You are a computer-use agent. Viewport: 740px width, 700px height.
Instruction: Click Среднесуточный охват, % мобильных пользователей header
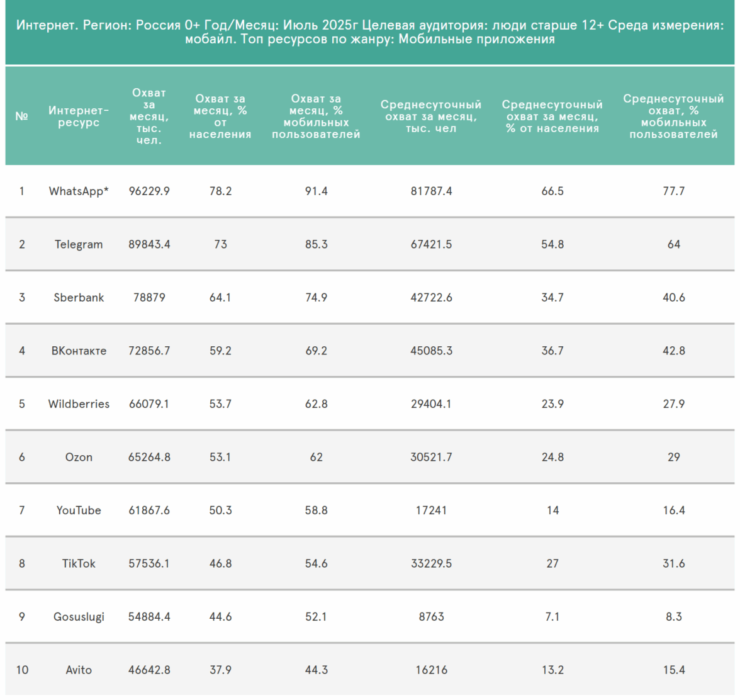click(x=673, y=116)
